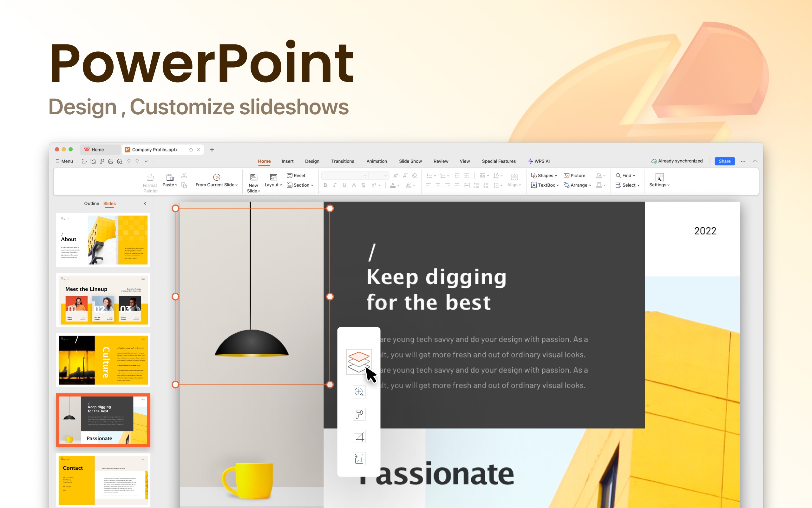Viewport: 812px width, 508px height.
Task: Switch to the Design tab
Action: (x=312, y=161)
